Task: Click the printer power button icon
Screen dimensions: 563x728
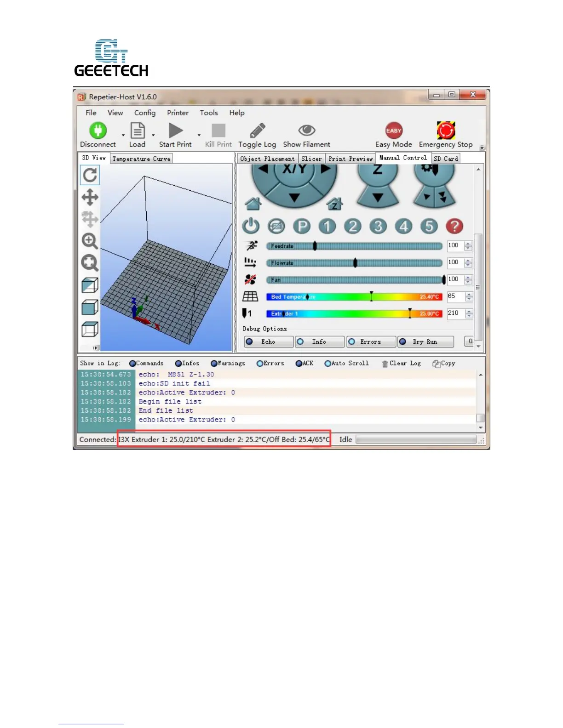Action: click(x=251, y=226)
